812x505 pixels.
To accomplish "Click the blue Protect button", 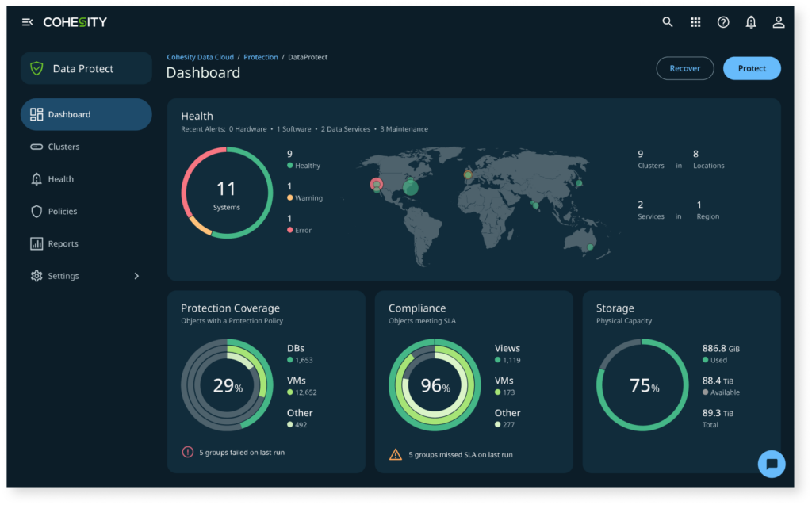I will (x=752, y=68).
